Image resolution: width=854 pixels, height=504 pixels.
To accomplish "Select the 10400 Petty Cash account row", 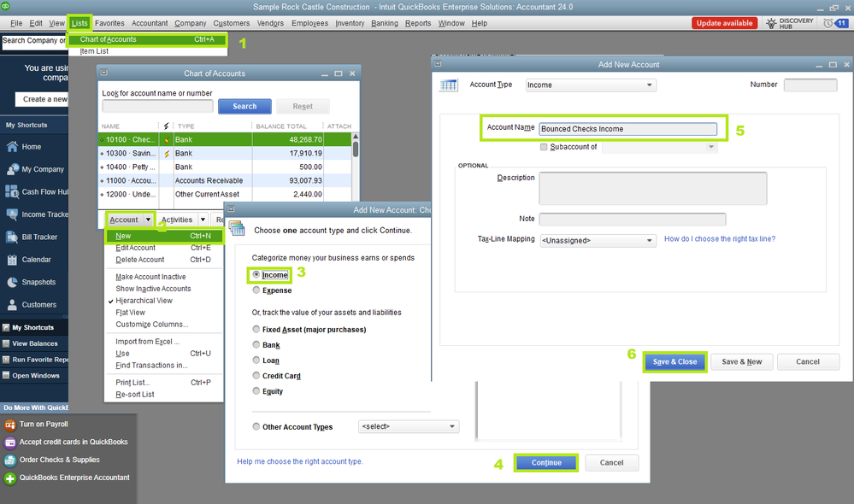I will 224,167.
